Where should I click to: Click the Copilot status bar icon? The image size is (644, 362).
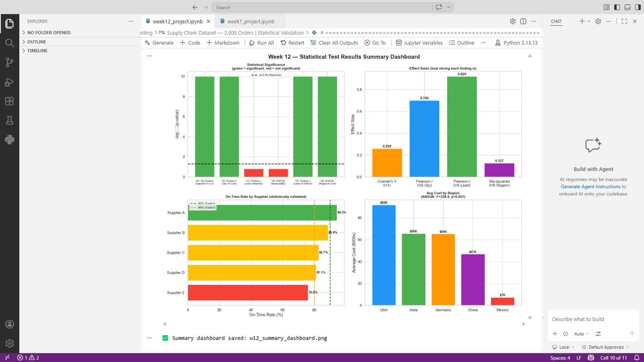tap(591, 358)
